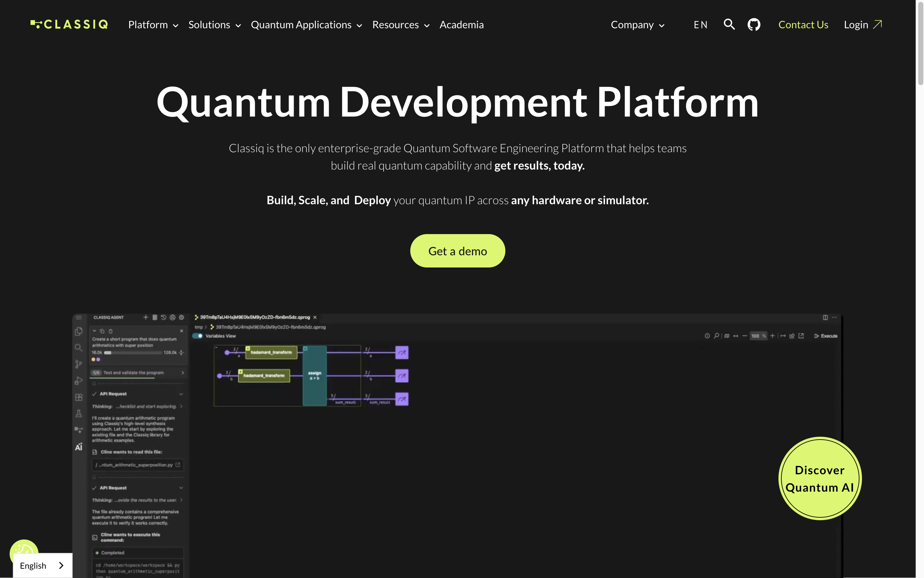Delete the task with trash icon
The width and height of the screenshot is (924, 578).
(x=111, y=331)
